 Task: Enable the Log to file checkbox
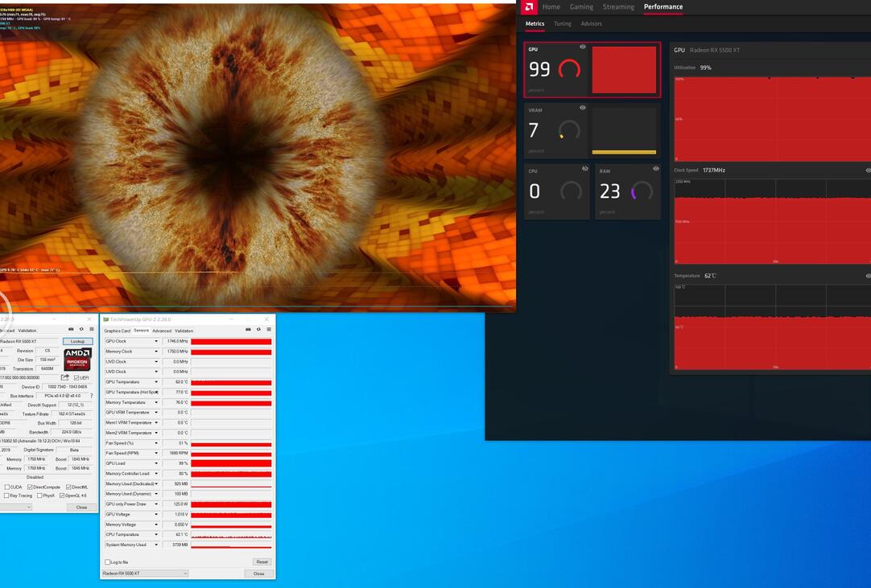point(107,562)
